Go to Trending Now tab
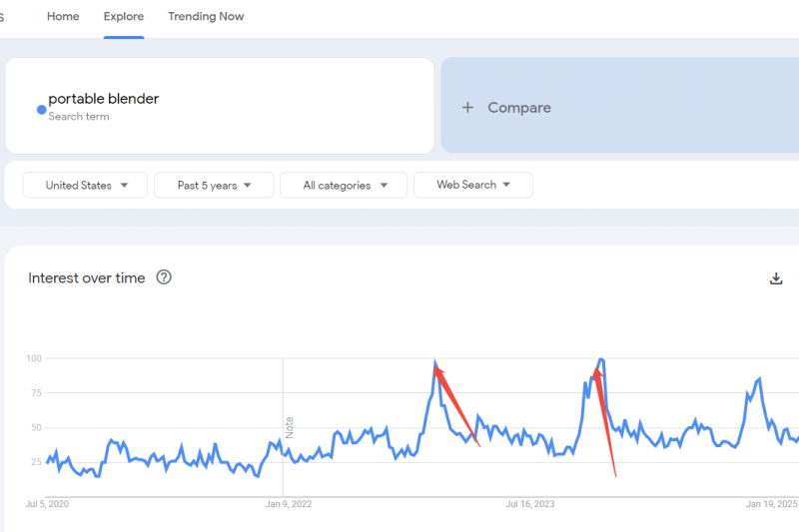This screenshot has width=799, height=532. click(206, 16)
